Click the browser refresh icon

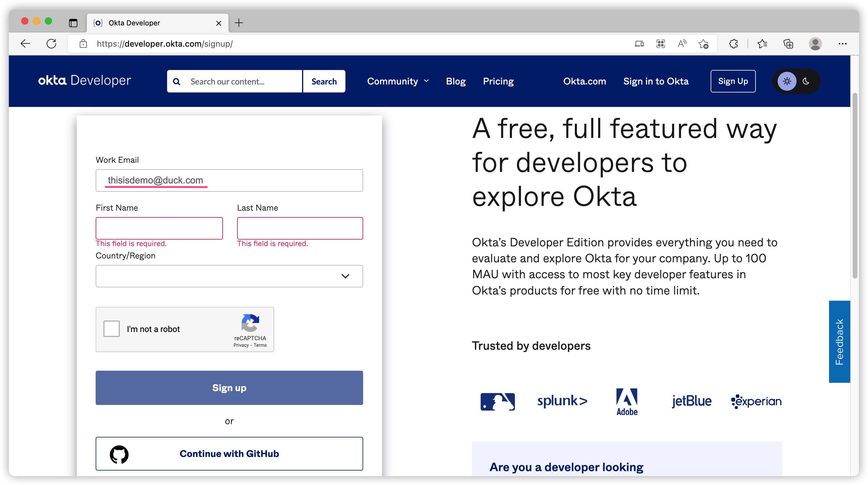pos(51,43)
